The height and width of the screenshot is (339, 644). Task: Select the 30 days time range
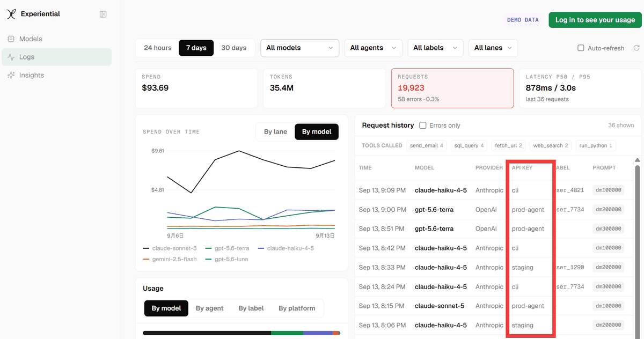(234, 48)
